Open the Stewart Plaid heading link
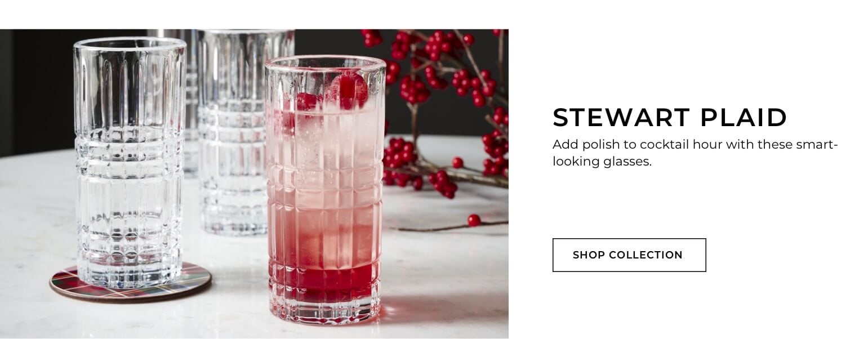Screen dimensions: 868x339 pos(670,118)
